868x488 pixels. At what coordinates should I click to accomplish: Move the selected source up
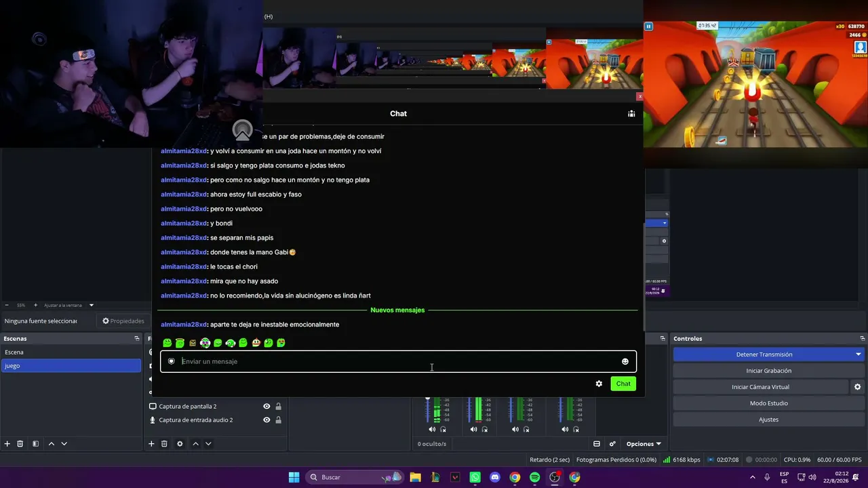click(x=195, y=444)
